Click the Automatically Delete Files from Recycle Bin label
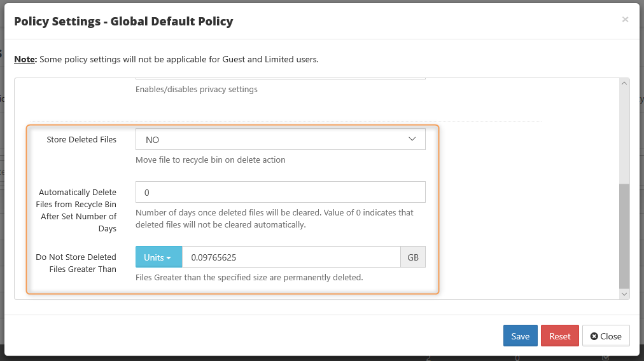 tap(76, 210)
